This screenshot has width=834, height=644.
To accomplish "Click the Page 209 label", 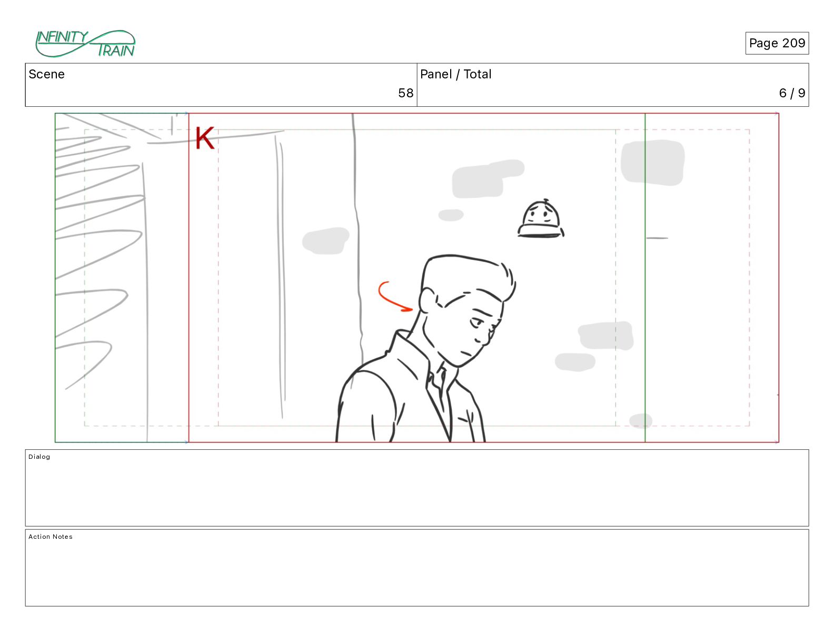I will pyautogui.click(x=777, y=43).
